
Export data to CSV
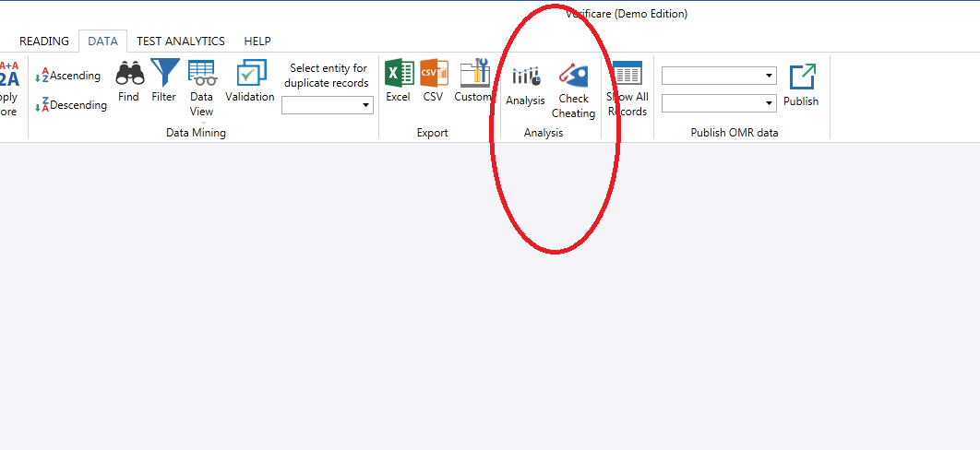click(x=433, y=81)
